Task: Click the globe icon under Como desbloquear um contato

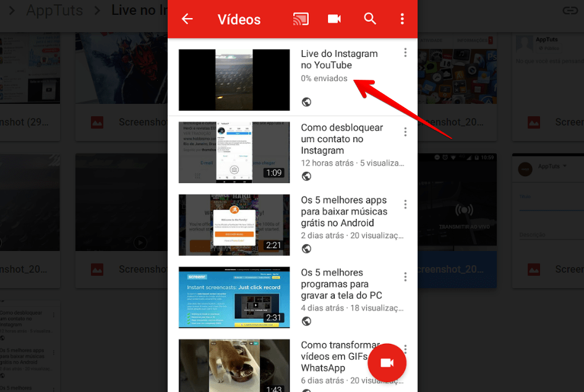Action: [306, 176]
